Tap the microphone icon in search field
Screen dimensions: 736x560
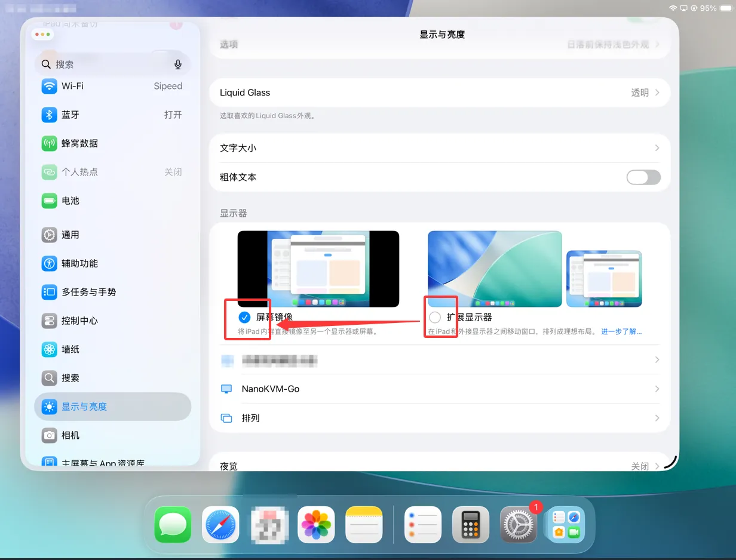pyautogui.click(x=178, y=64)
